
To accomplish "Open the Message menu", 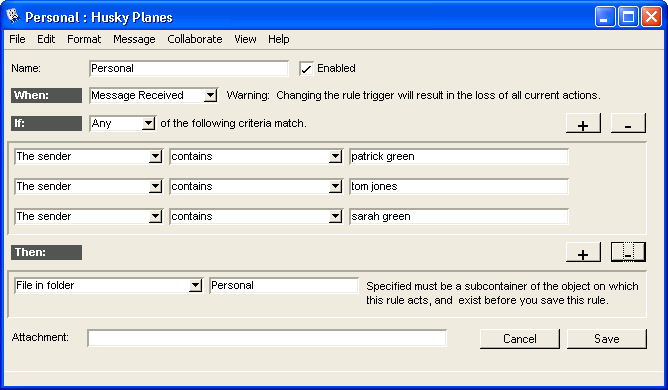I will [x=134, y=39].
